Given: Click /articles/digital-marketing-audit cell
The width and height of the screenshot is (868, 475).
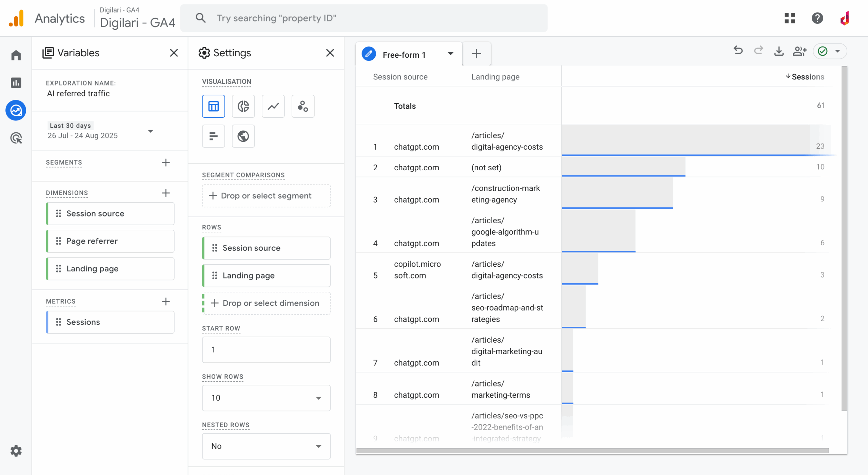Looking at the screenshot, I should [x=507, y=351].
